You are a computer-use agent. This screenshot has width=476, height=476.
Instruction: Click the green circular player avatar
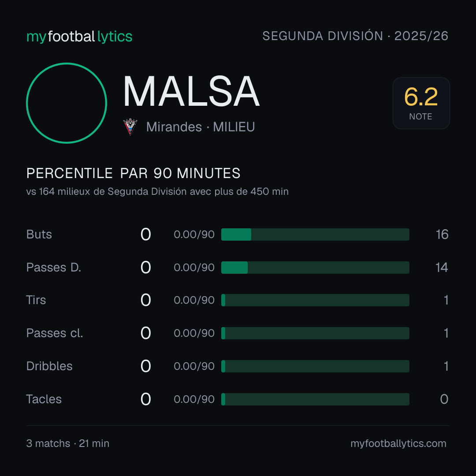[67, 103]
